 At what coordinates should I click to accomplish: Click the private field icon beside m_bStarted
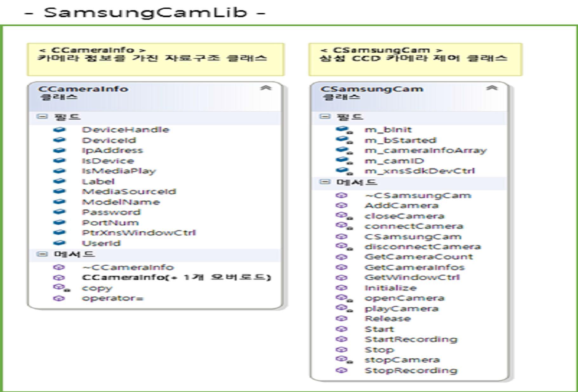[344, 140]
